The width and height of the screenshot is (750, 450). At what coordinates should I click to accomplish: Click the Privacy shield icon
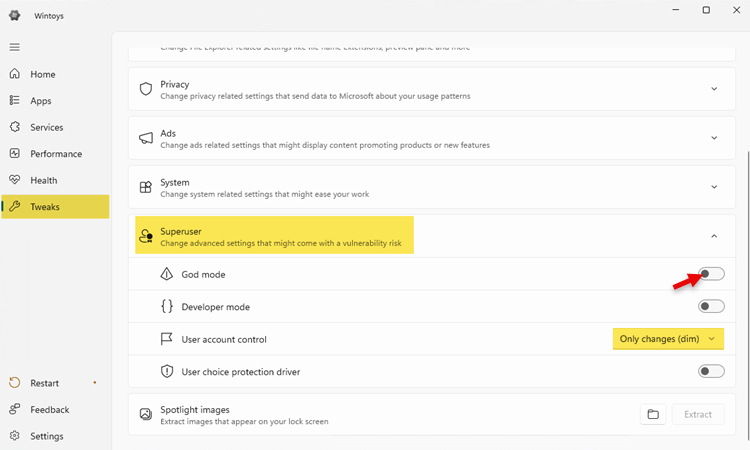click(146, 89)
